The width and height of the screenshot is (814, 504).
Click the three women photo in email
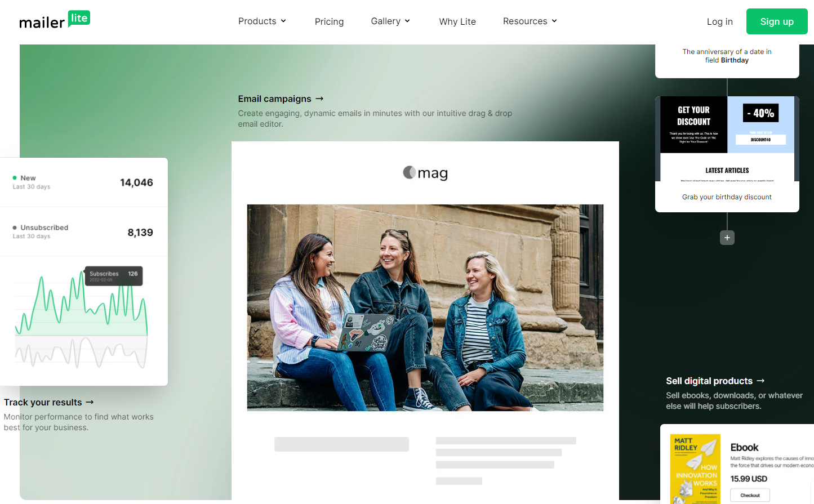(x=425, y=307)
